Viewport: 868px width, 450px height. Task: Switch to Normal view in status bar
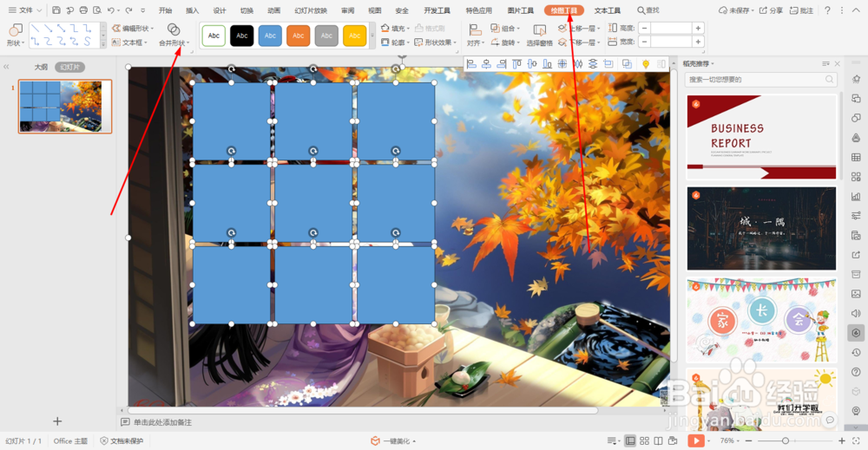point(630,440)
